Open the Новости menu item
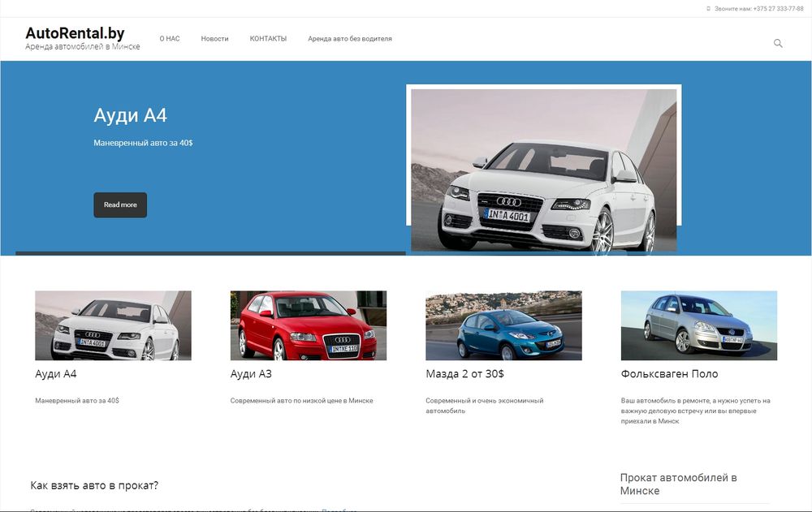The image size is (812, 512). (214, 39)
